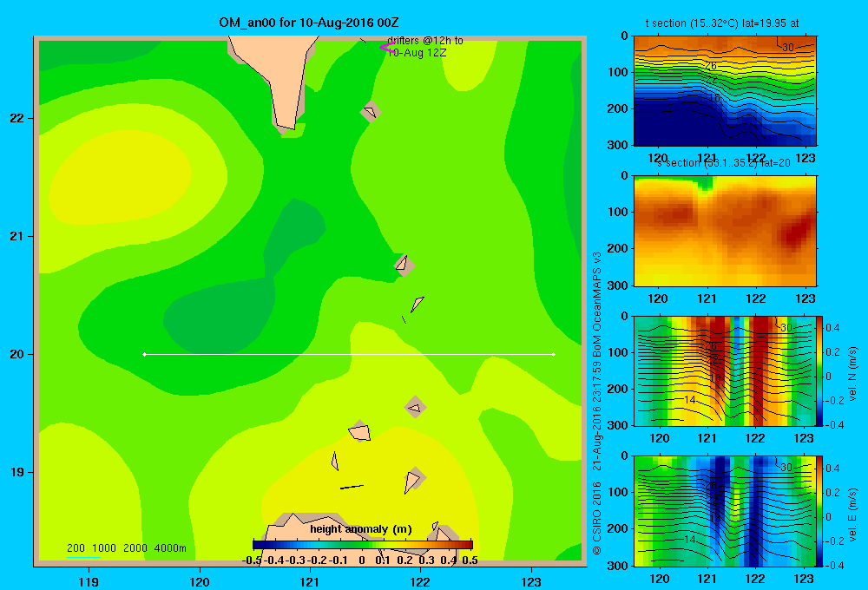Click longitude label 123 on main map
Screen dimensions: 868x590
click(531, 581)
